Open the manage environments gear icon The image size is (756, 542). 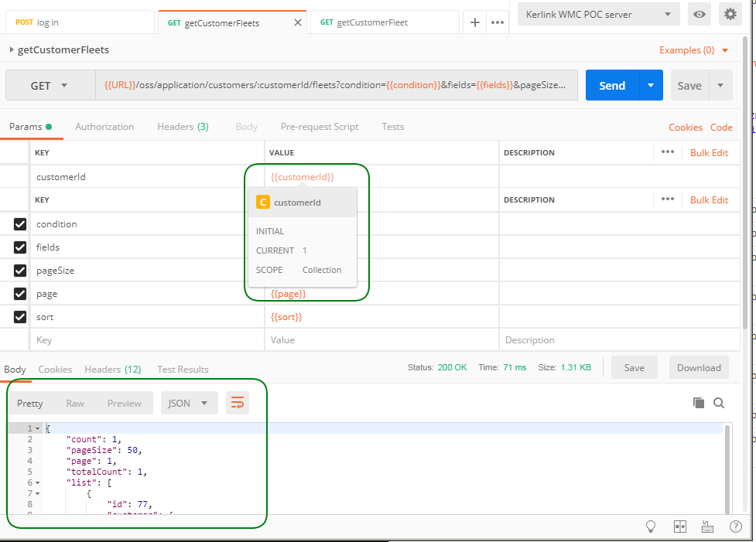730,14
